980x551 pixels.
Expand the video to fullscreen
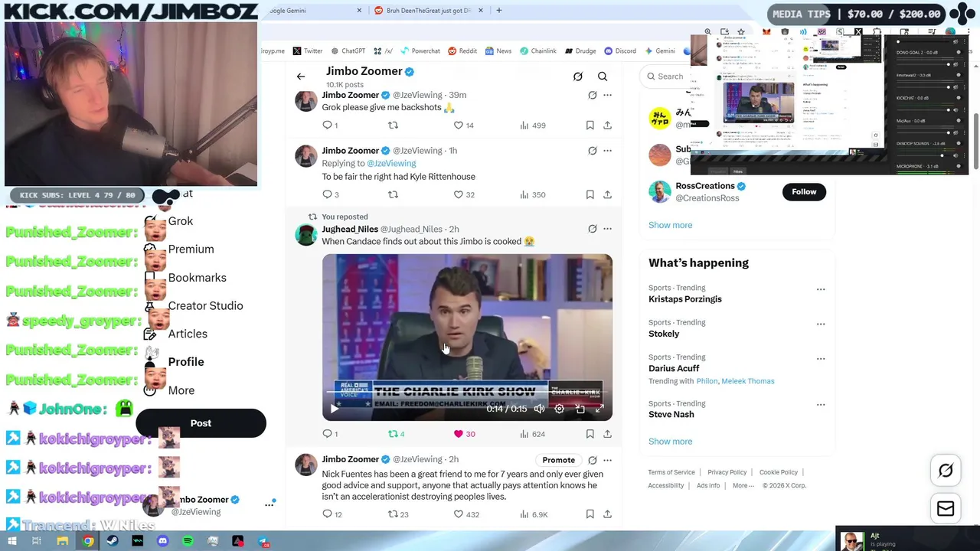click(599, 409)
